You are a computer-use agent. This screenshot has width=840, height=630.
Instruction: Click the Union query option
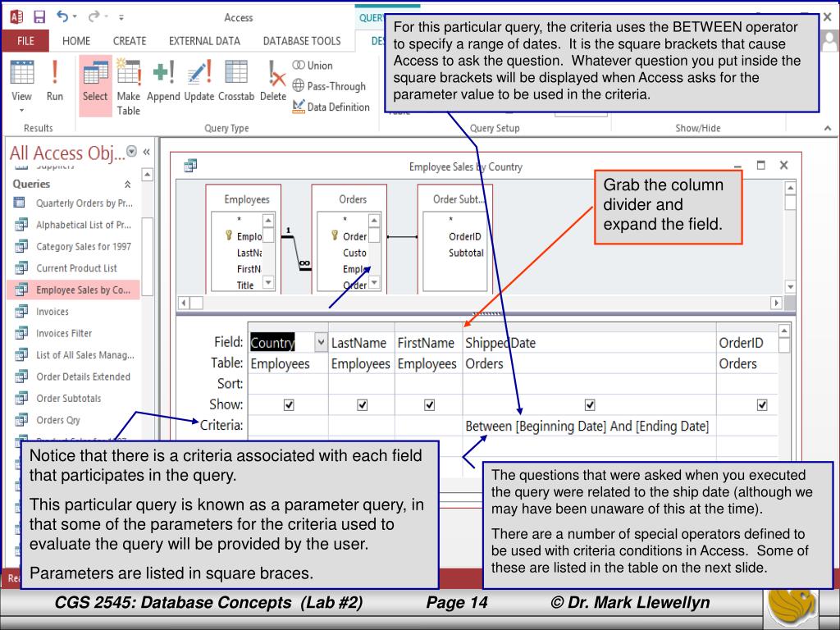click(x=313, y=66)
